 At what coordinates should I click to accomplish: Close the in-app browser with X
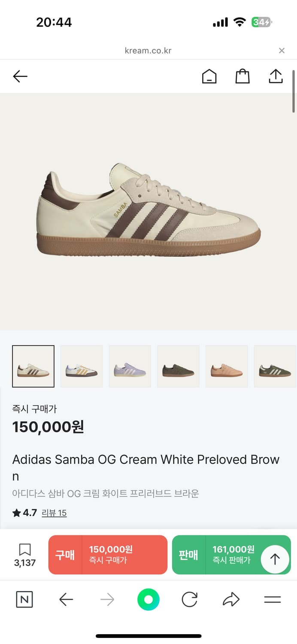coord(282,51)
